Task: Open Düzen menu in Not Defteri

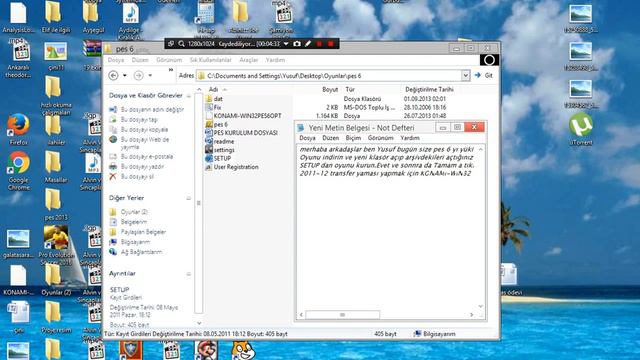Action: coord(331,138)
